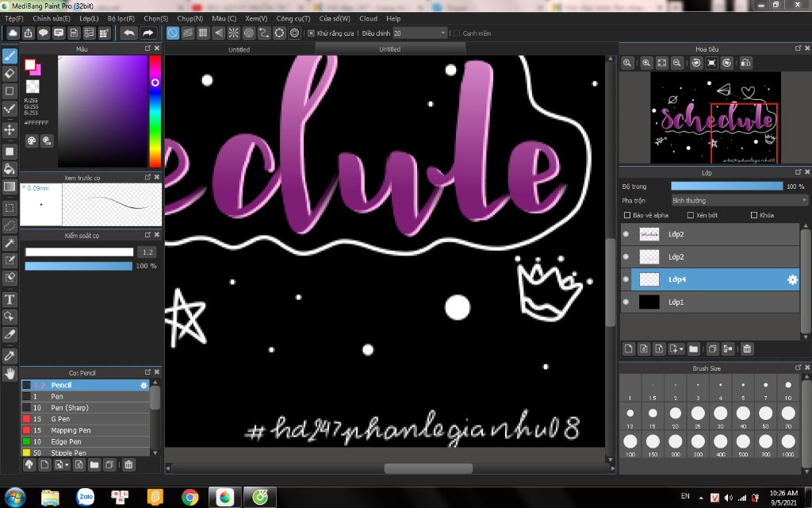Image resolution: width=812 pixels, height=508 pixels.
Task: Select the Magic Wand tool
Action: tap(10, 243)
